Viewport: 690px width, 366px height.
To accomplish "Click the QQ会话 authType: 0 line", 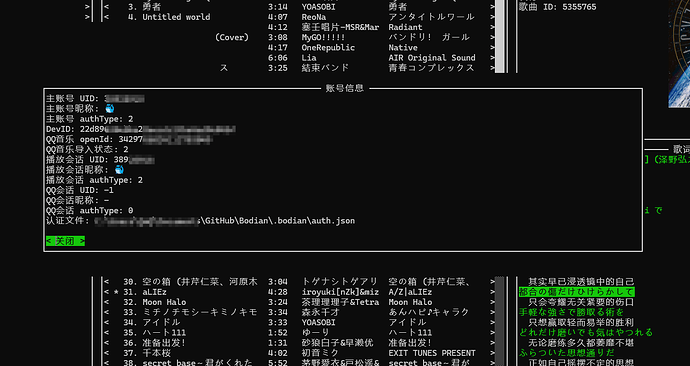I will 89,210.
